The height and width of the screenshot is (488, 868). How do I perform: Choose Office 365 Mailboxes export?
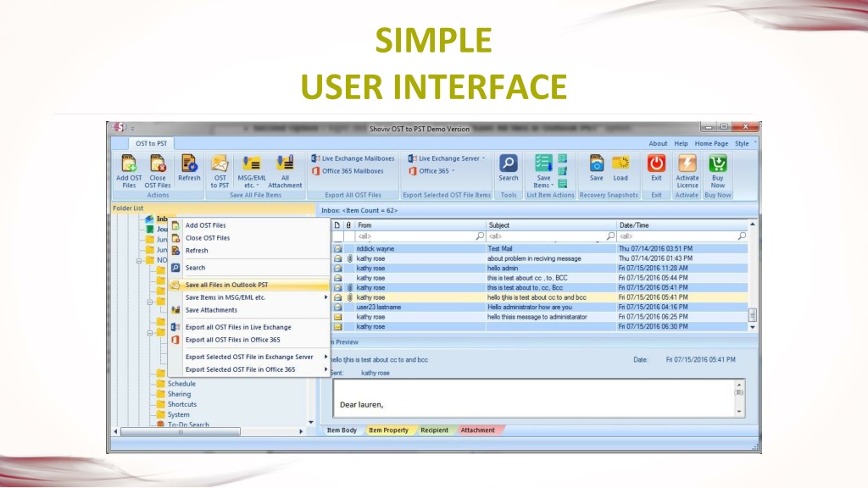pyautogui.click(x=348, y=171)
